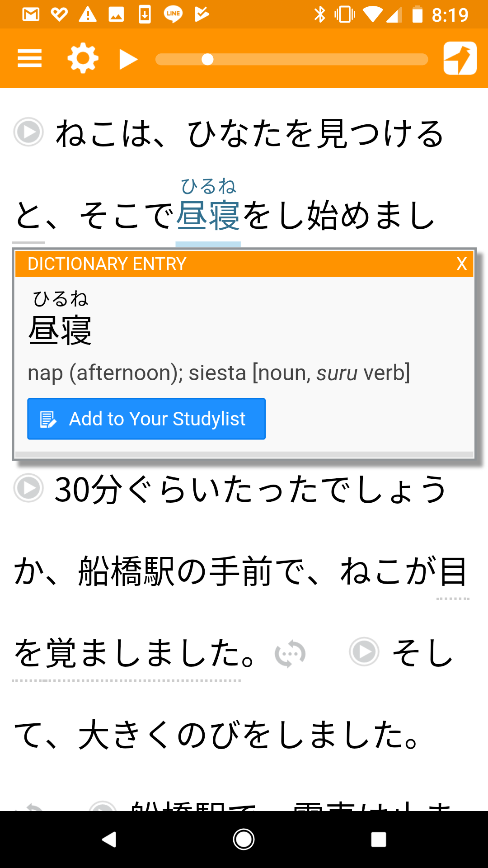Close the Dictionary Entry popup
The image size is (488, 868).
pyautogui.click(x=461, y=264)
